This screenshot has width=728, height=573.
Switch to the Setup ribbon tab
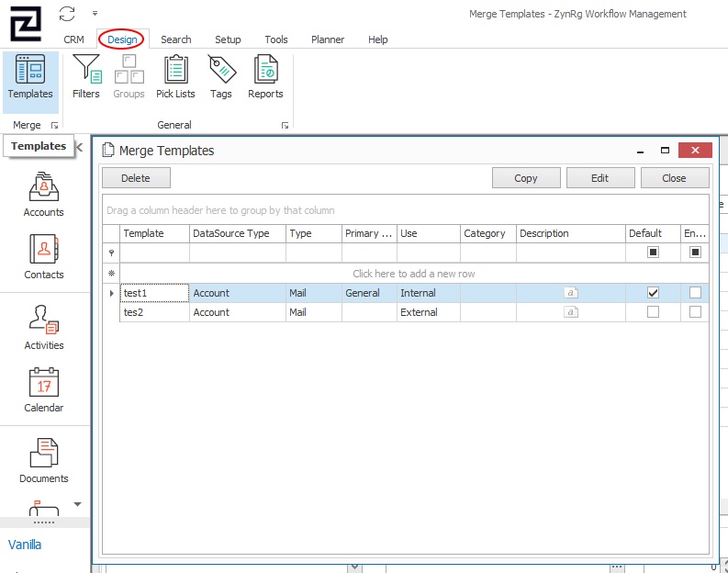tap(228, 39)
